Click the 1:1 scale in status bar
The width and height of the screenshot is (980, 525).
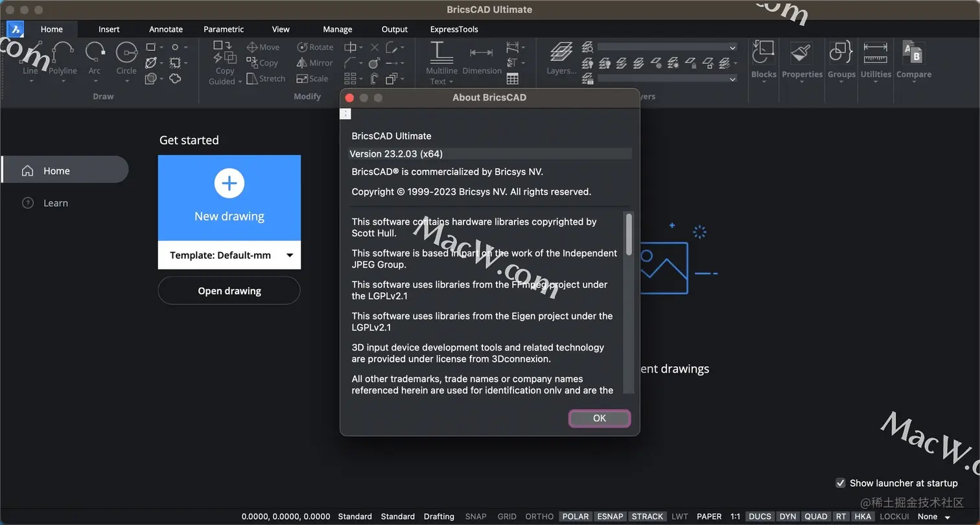pyautogui.click(x=735, y=517)
